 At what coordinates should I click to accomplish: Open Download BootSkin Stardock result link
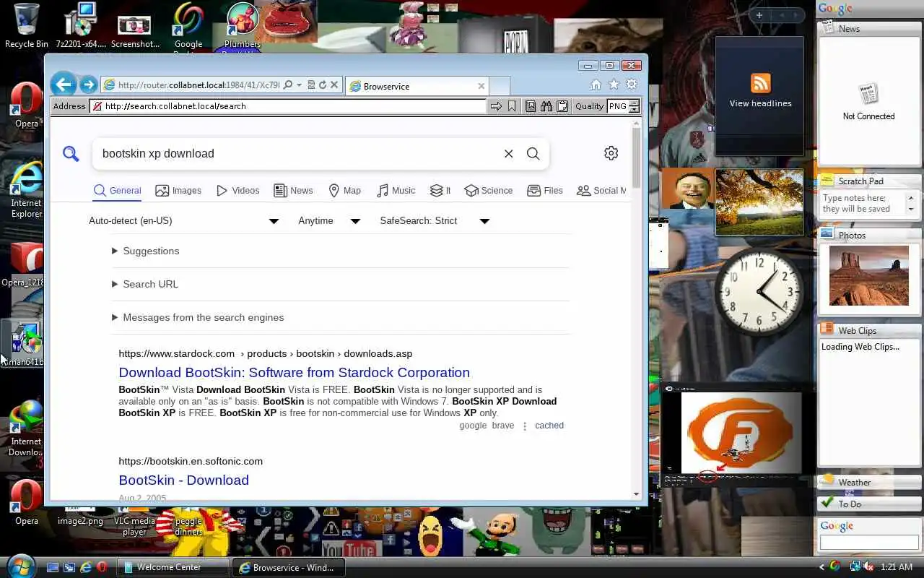pyautogui.click(x=294, y=372)
